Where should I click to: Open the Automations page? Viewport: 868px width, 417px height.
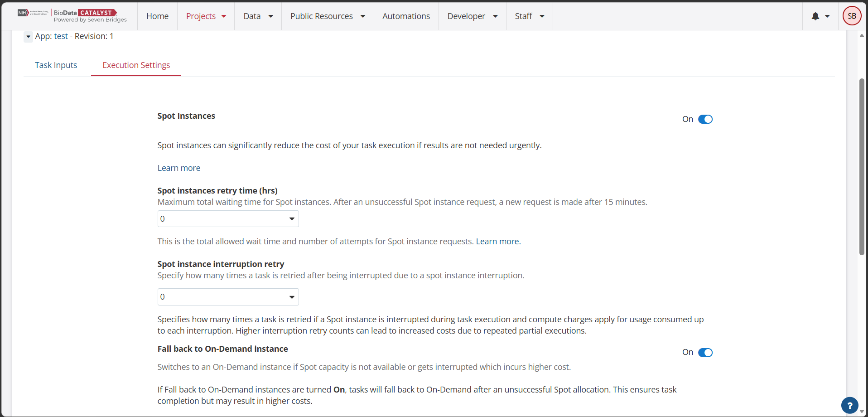point(406,16)
